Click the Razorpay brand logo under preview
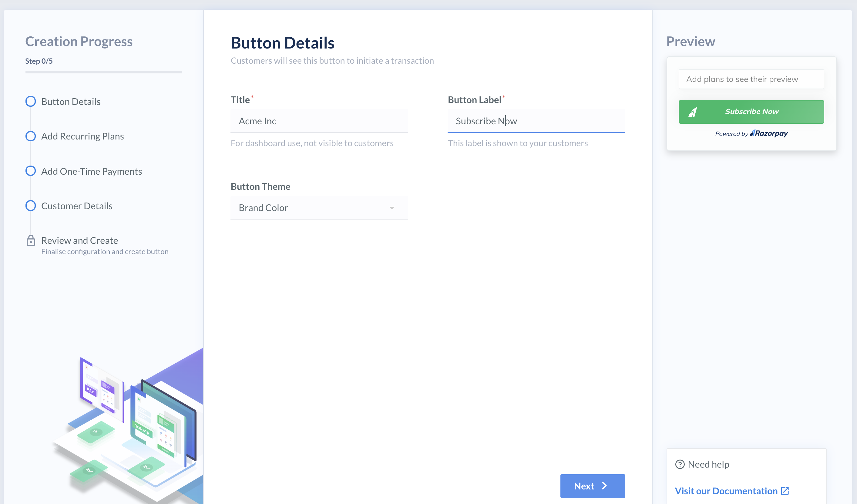The height and width of the screenshot is (504, 857). 769,133
